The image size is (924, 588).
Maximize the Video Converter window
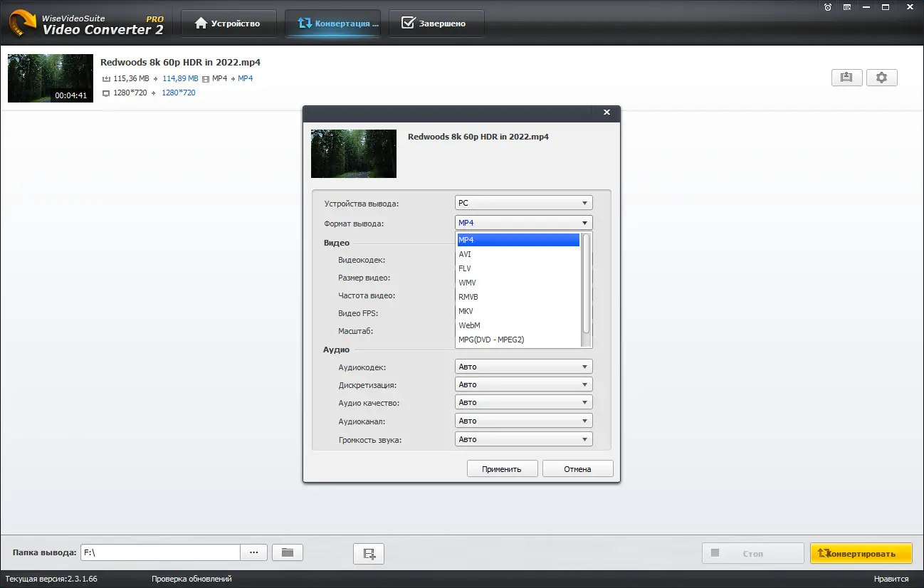[x=885, y=7]
